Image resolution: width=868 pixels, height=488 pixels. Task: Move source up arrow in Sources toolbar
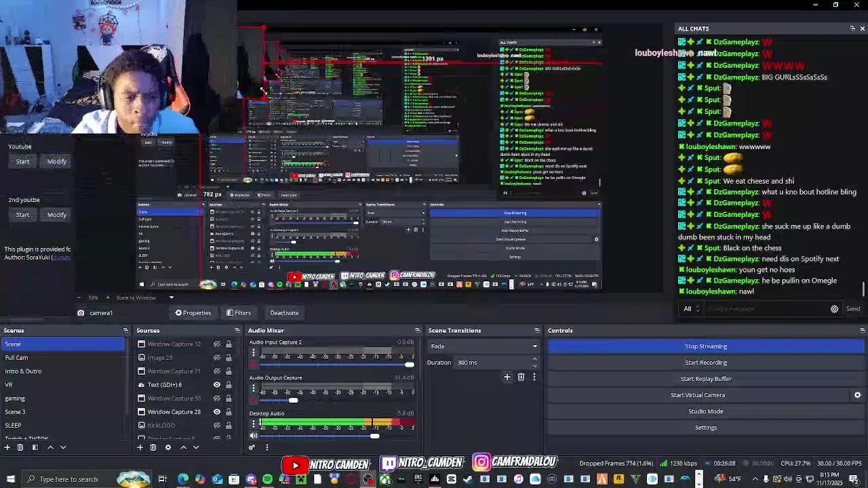click(x=183, y=447)
